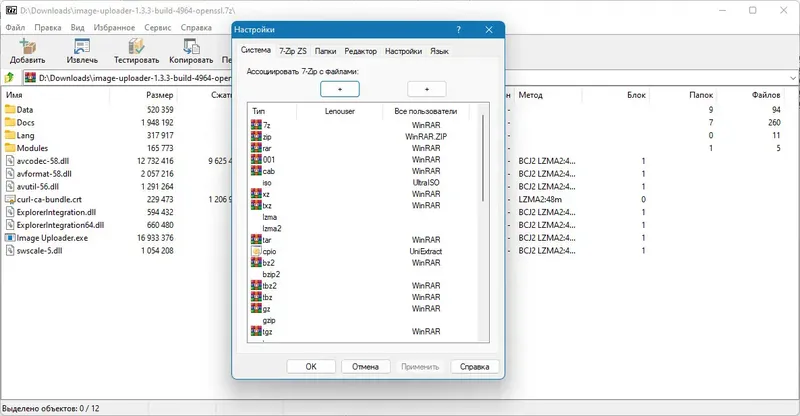800x416 pixels.
Task: Sort by the Размер column header
Action: coord(159,95)
